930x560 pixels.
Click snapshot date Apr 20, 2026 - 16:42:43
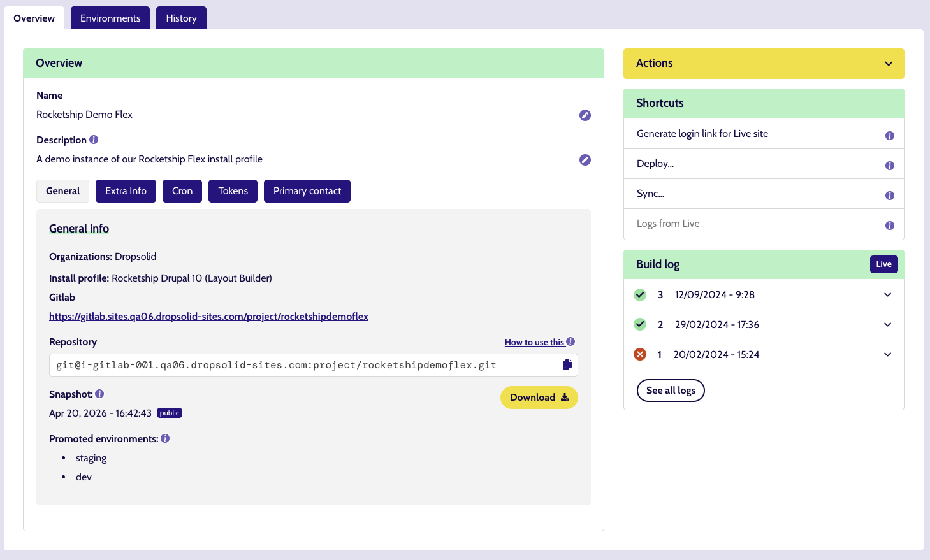pos(100,413)
